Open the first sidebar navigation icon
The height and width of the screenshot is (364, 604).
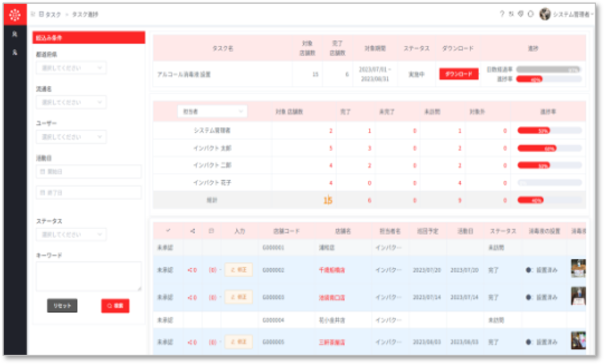pos(15,34)
